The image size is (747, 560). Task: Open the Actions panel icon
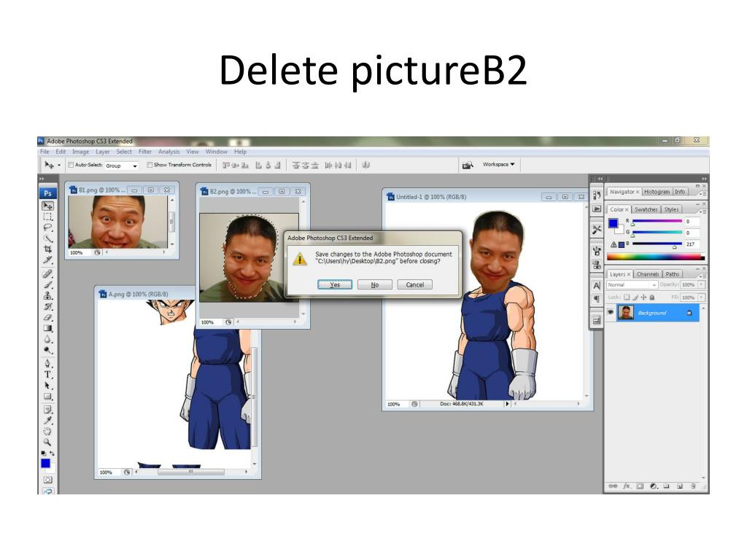coord(597,209)
